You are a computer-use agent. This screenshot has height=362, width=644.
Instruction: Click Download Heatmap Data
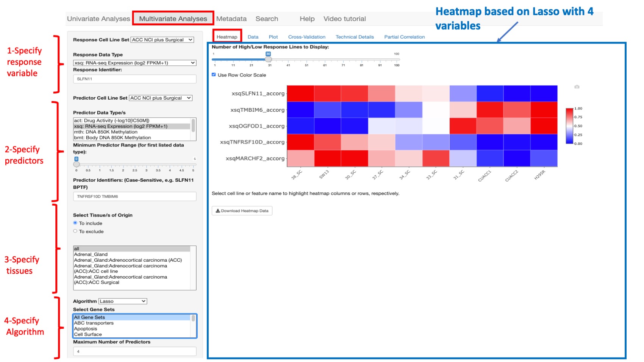click(x=242, y=211)
